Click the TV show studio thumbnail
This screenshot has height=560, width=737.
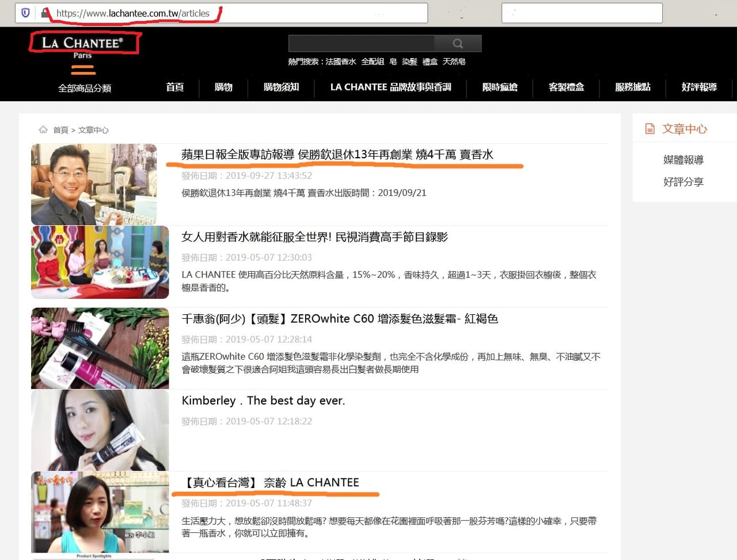(100, 262)
